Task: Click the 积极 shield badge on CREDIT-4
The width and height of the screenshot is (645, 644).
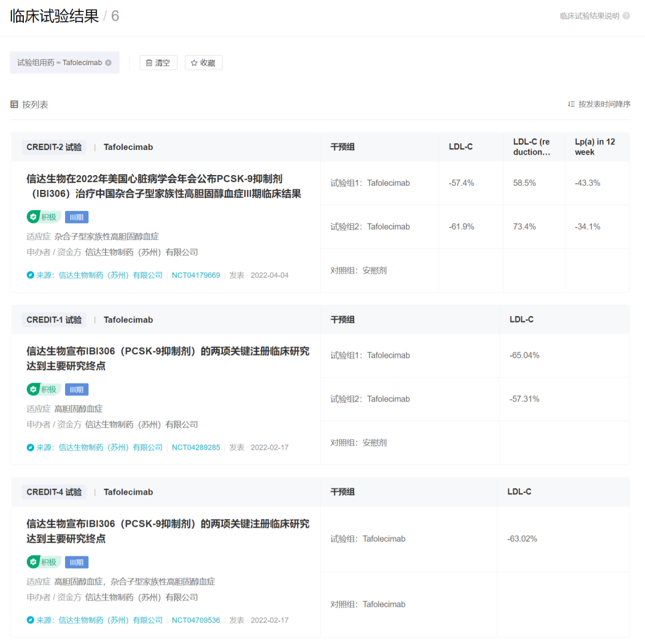Action: click(44, 562)
